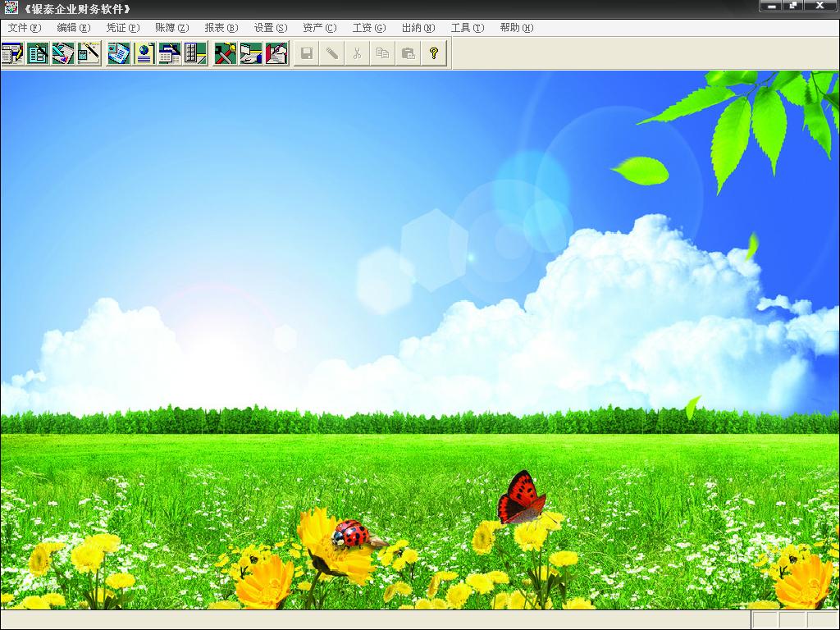Click the ruler and triangle drafting icon
This screenshot has width=840, height=630.
pos(63,54)
